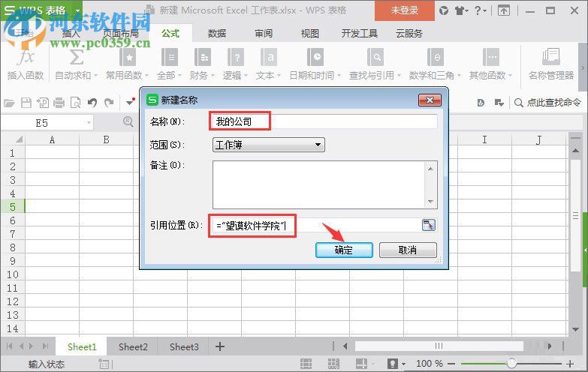
Task: Open the 日期和时间 functions icon
Action: tap(315, 57)
